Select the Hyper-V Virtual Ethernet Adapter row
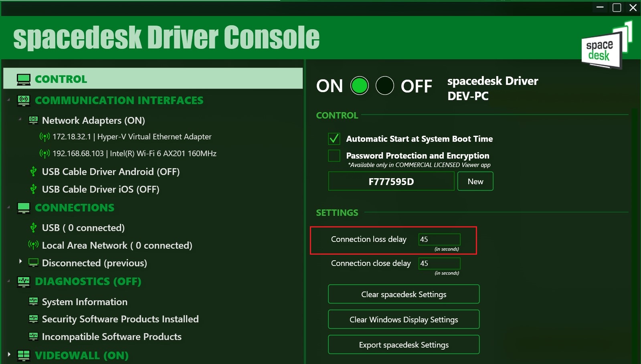This screenshot has width=641, height=364. 132,137
